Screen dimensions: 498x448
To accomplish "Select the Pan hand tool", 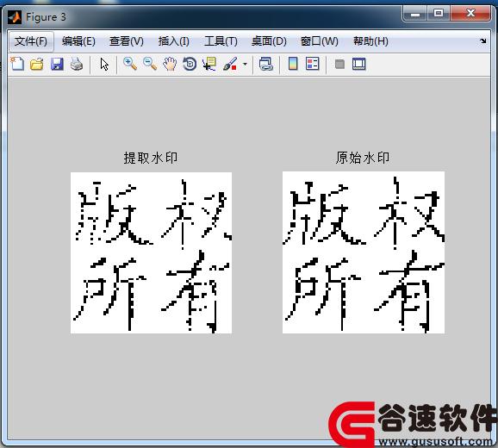I will tap(170, 64).
